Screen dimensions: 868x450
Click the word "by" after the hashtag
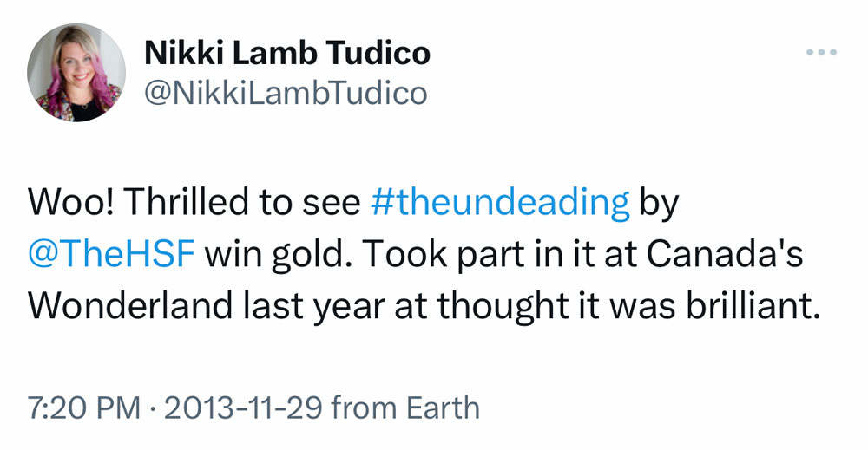point(659,202)
